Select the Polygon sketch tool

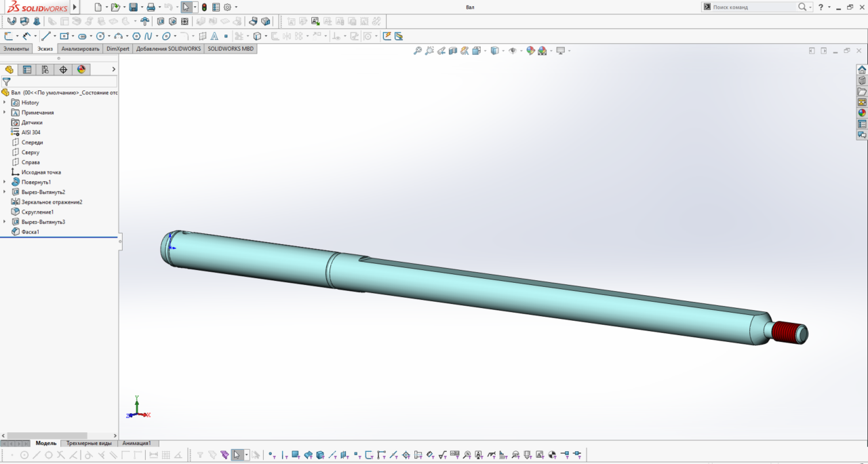click(x=136, y=36)
